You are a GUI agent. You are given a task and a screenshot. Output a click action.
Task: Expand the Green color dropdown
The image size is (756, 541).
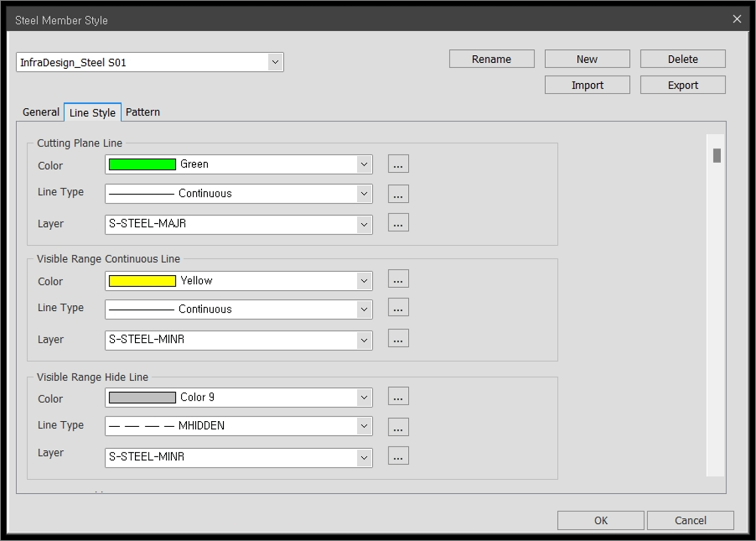(x=364, y=164)
